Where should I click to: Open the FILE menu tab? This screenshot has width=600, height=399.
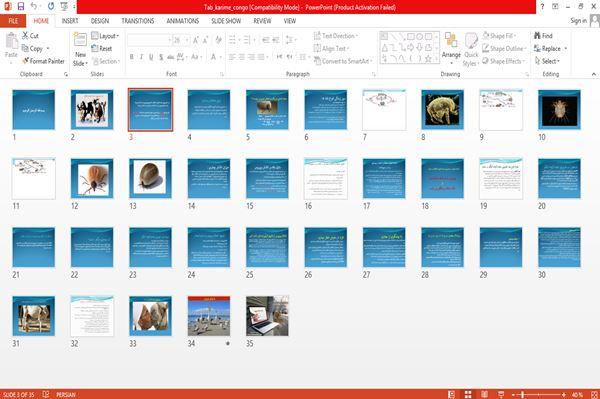coord(13,21)
